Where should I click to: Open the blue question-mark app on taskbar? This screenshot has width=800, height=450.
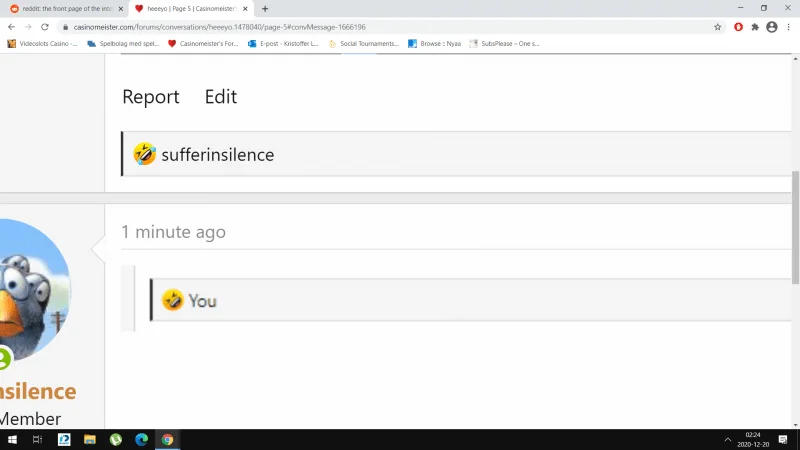(64, 439)
